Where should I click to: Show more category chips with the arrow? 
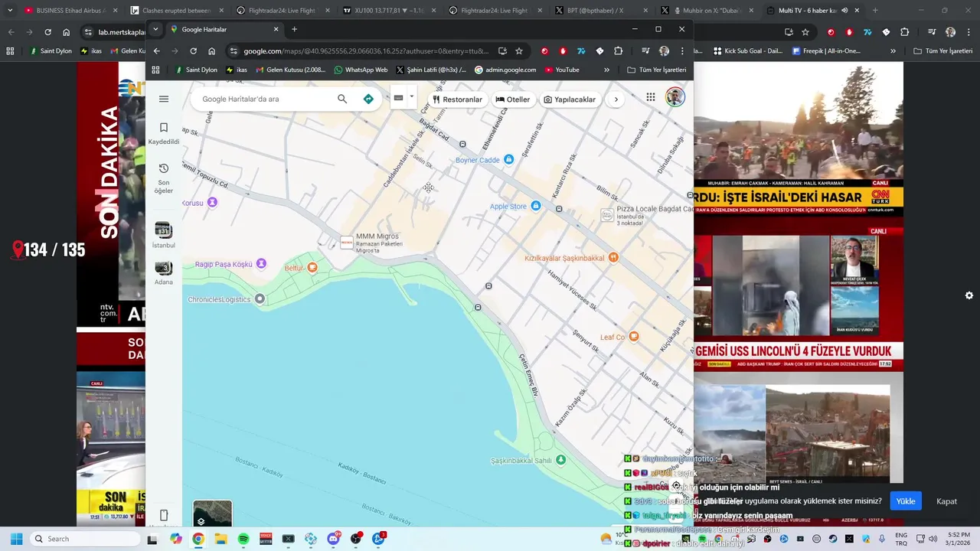point(616,99)
